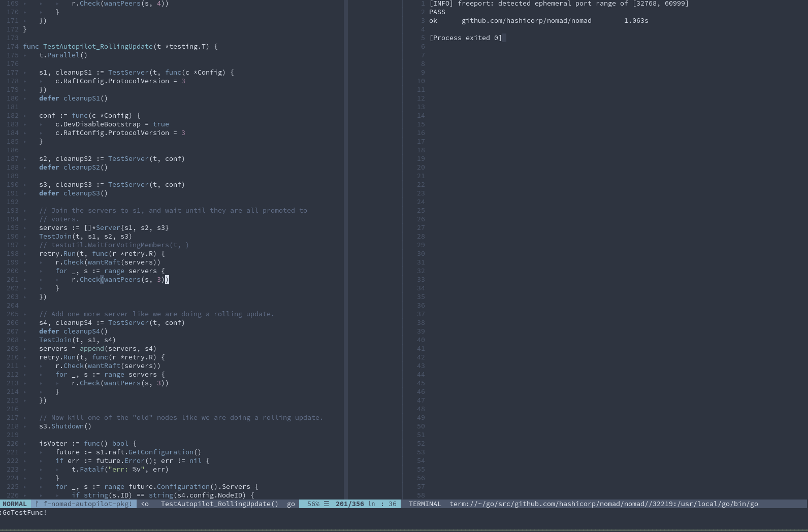Image resolution: width=808 pixels, height=532 pixels.
Task: Click the defer cleanupS1() line
Action: [74, 98]
